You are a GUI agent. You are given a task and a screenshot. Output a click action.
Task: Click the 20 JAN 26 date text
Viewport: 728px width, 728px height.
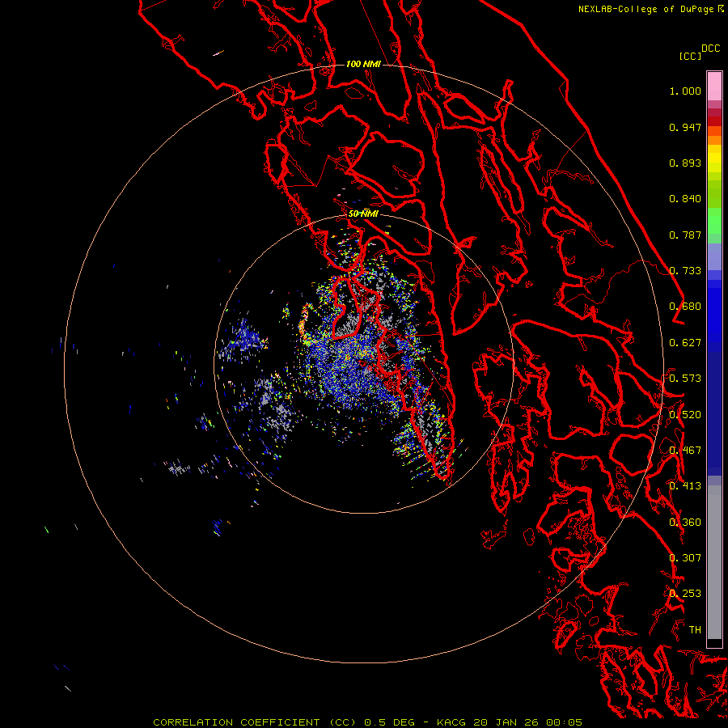tap(506, 722)
